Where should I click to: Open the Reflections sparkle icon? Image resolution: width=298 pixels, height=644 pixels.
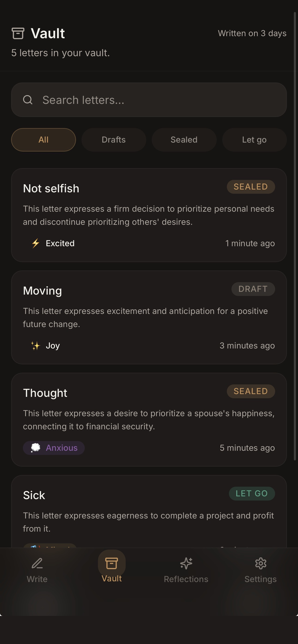(x=186, y=563)
